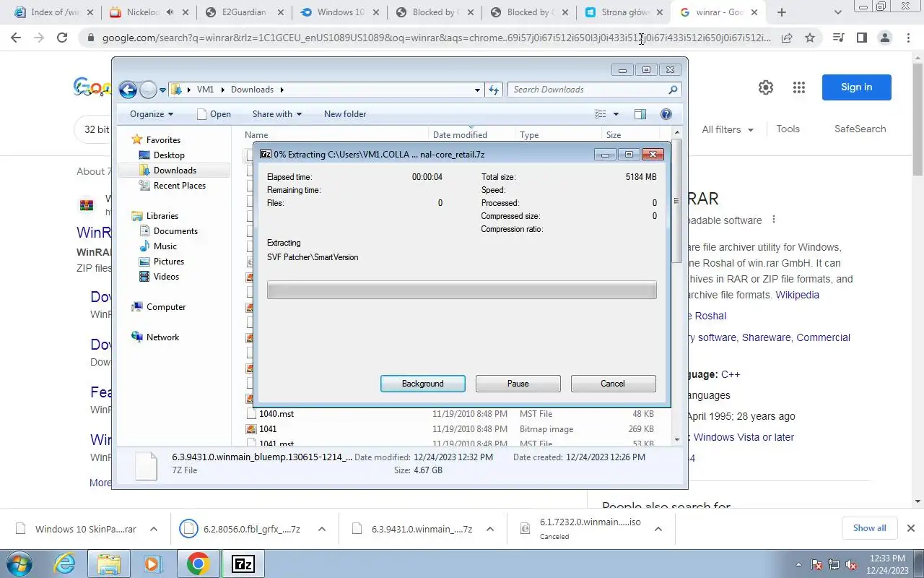This screenshot has width=924, height=578.
Task: Open Music library
Action: (x=165, y=246)
